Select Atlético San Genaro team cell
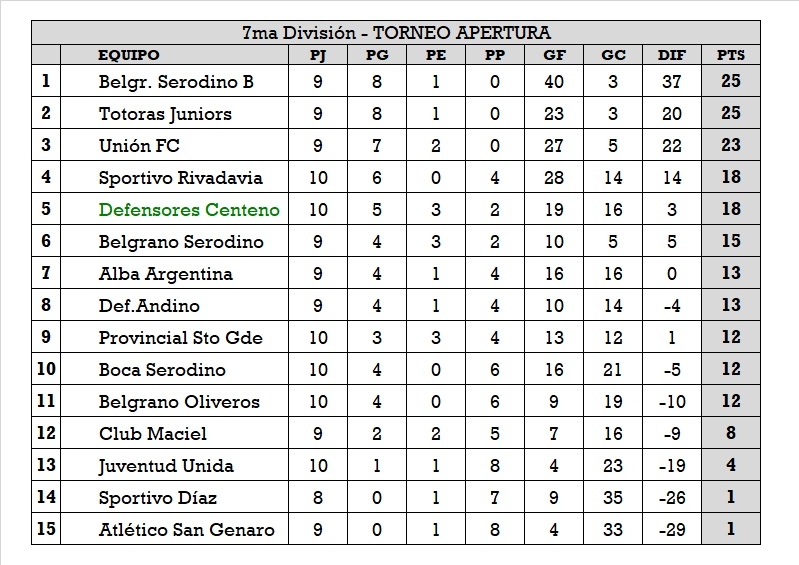 click(186, 530)
